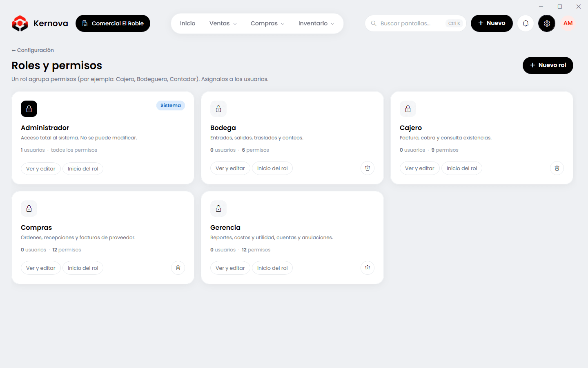Click Administrador 'todos los permisos' text
588x368 pixels.
74,150
